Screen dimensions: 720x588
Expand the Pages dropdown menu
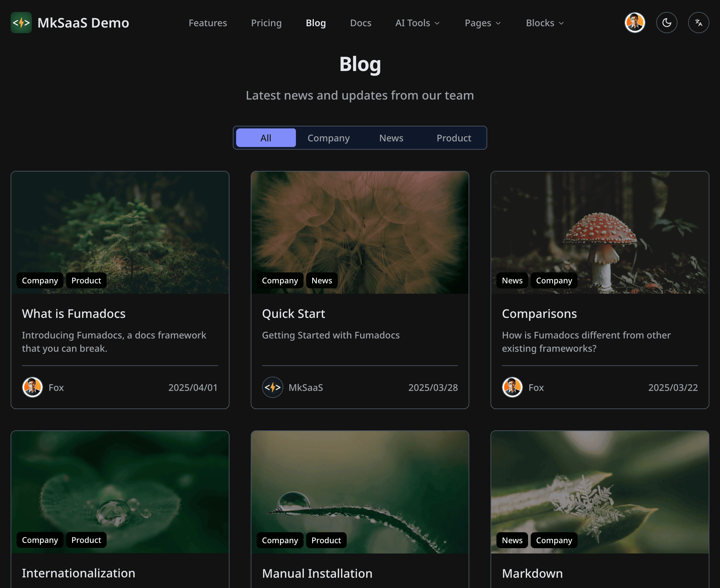[x=482, y=23]
